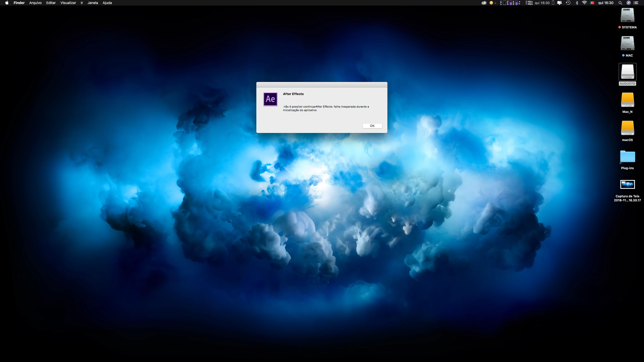Select the AUGUSTO drive on desktop
This screenshot has width=644, height=362.
click(627, 72)
